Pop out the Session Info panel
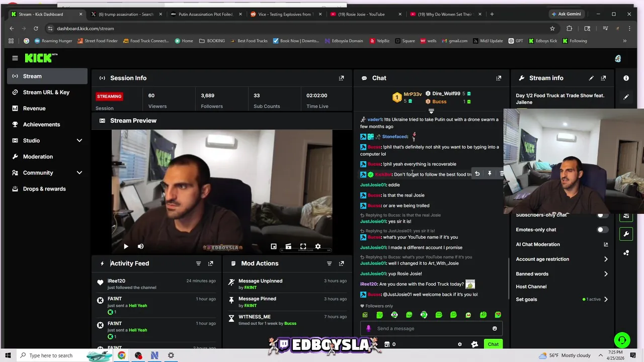The image size is (644, 362). [x=342, y=78]
